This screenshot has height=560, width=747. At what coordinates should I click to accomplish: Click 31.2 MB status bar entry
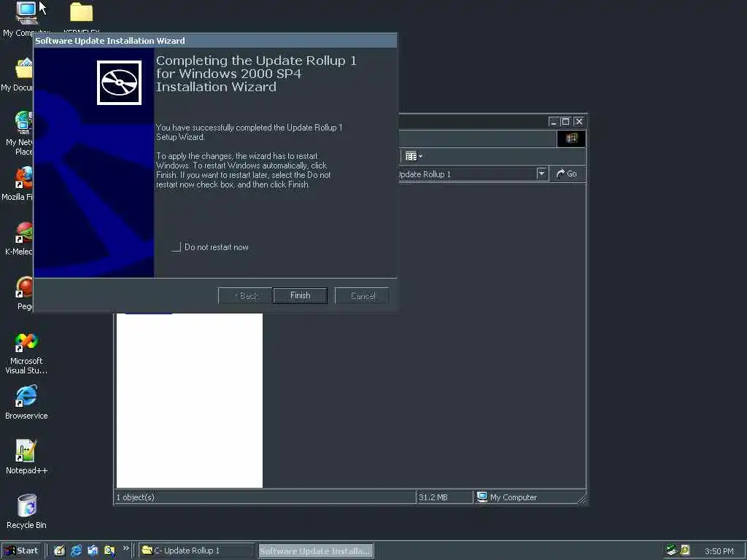[433, 497]
